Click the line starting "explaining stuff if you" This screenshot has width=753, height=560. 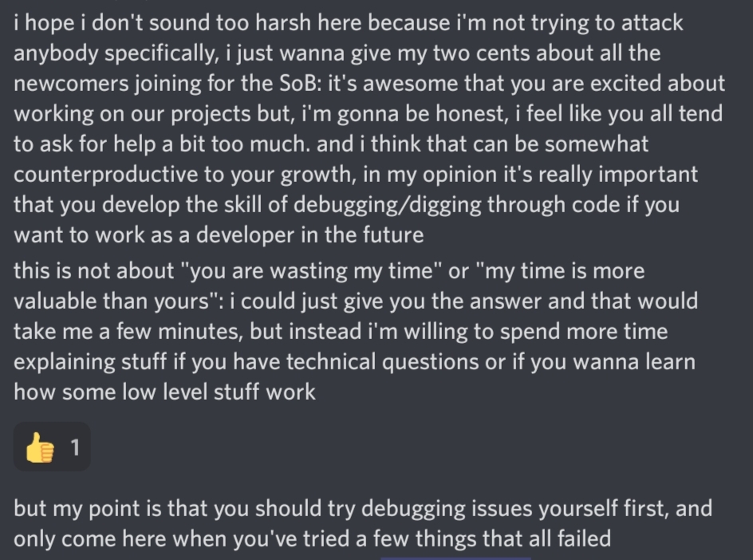(x=353, y=361)
